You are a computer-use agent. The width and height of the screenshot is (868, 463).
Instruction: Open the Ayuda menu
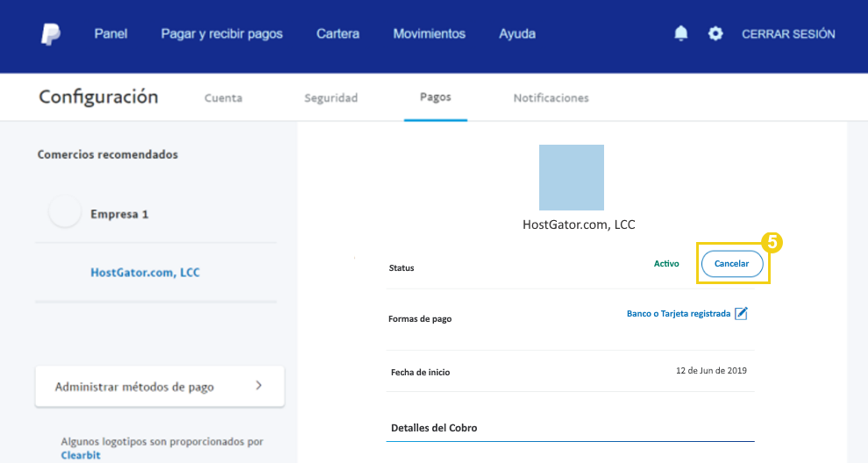pos(517,34)
